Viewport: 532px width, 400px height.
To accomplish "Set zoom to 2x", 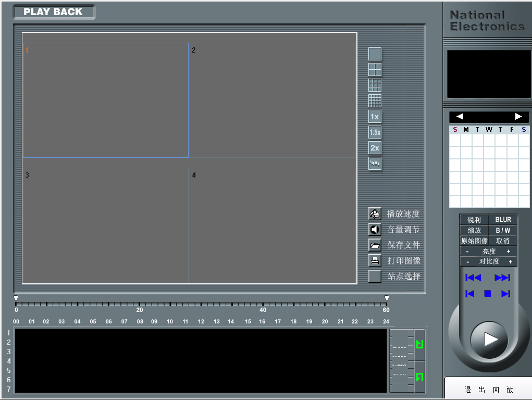I will point(375,147).
